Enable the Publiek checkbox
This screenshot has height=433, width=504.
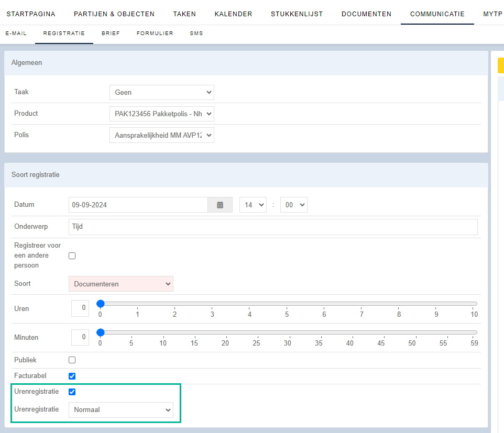click(72, 360)
